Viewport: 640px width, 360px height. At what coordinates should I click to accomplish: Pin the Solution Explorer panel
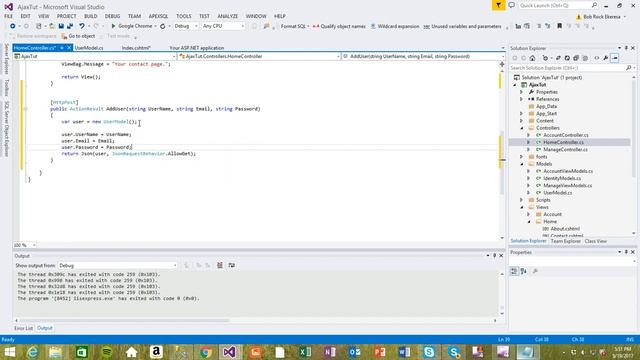pos(626,48)
